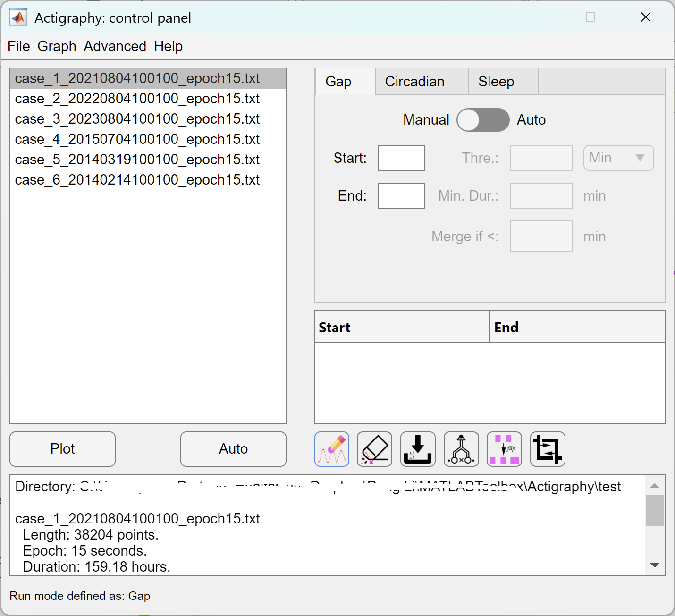675x616 pixels.
Task: Open the Graph menu
Action: point(56,46)
